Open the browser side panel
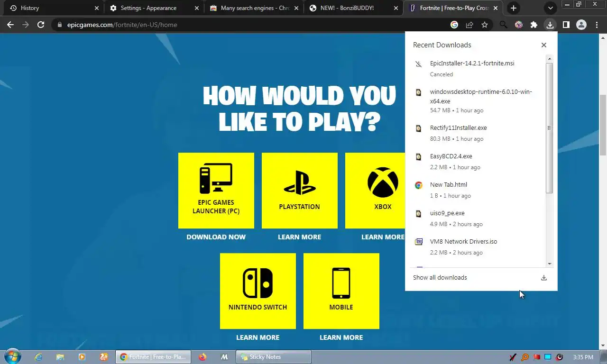Screen dimensions: 607x364 566,25
